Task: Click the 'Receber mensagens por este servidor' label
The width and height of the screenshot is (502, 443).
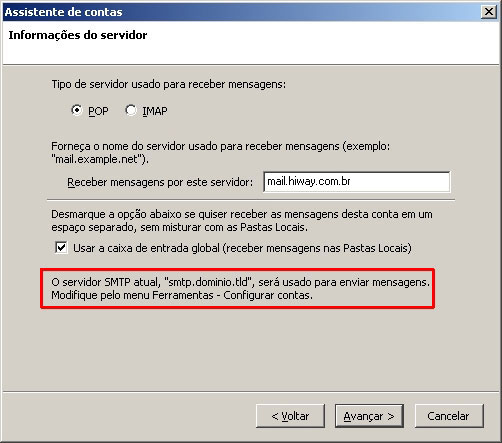Action: click(160, 182)
